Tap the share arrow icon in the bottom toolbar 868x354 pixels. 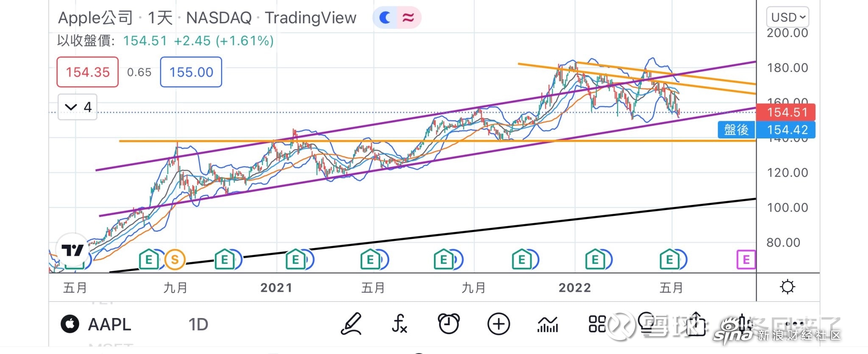tap(696, 324)
